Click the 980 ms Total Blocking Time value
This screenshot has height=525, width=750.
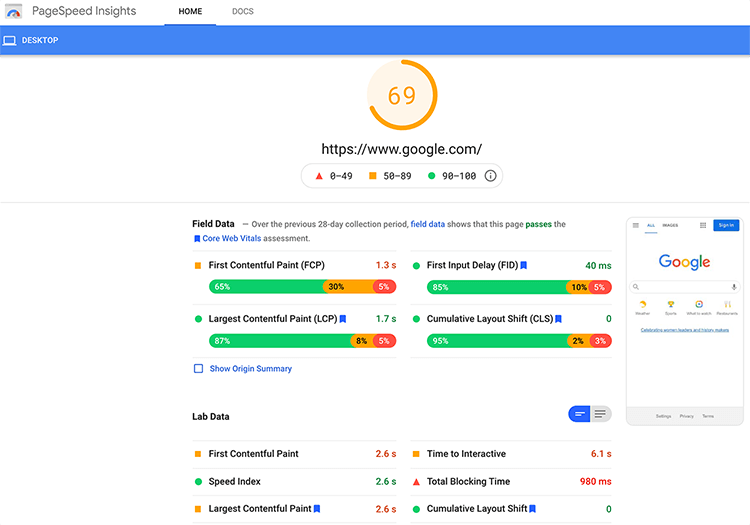point(596,481)
